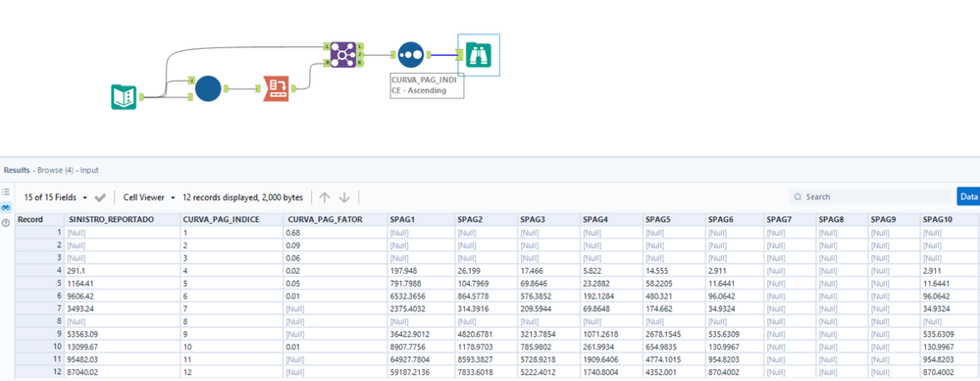
Task: Select SPAG2 value 4820.6781
Action: (x=487, y=334)
